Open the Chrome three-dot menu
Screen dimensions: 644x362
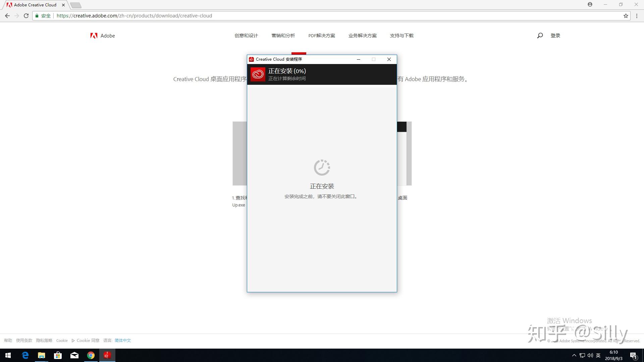point(637,16)
